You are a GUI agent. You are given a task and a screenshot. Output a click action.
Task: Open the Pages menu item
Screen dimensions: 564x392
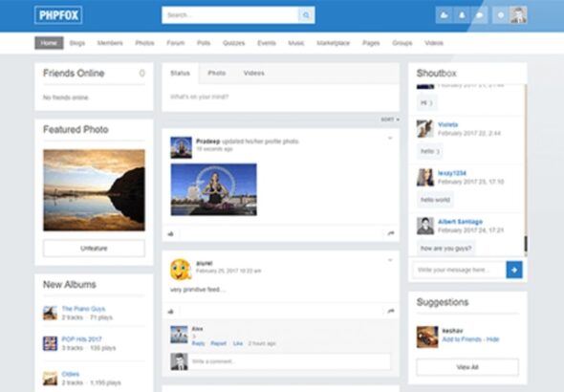coord(371,43)
